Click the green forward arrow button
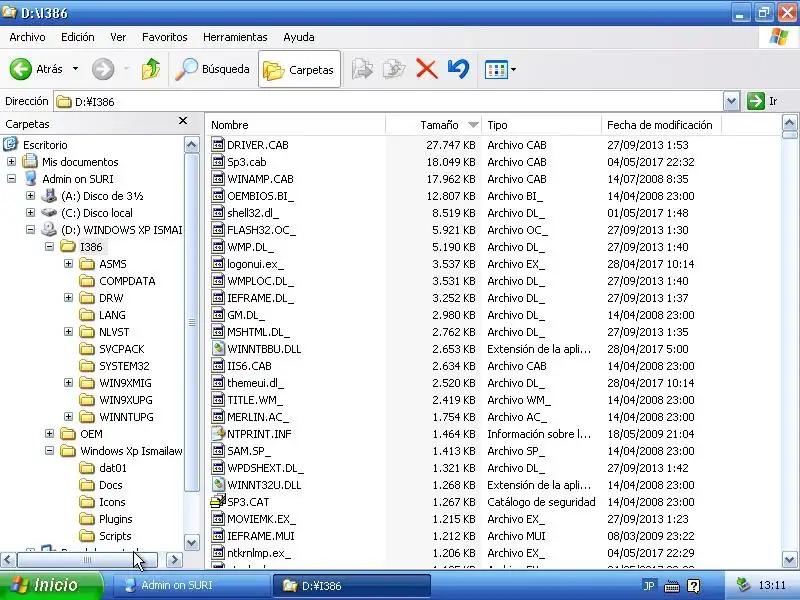The height and width of the screenshot is (600, 800). 103,69
